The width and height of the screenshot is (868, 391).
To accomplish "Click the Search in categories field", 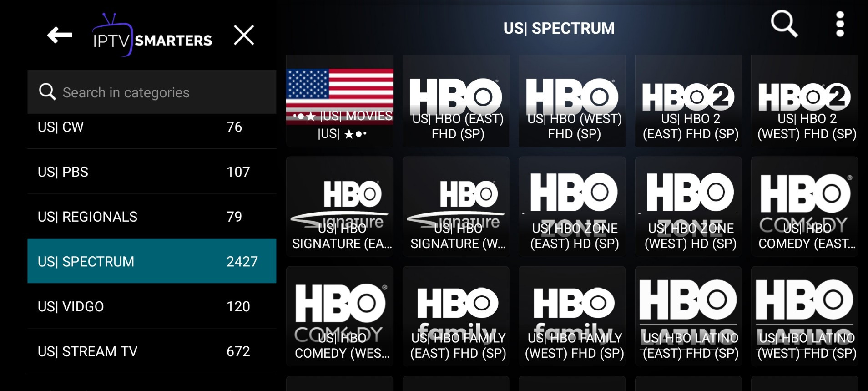I will pos(152,92).
